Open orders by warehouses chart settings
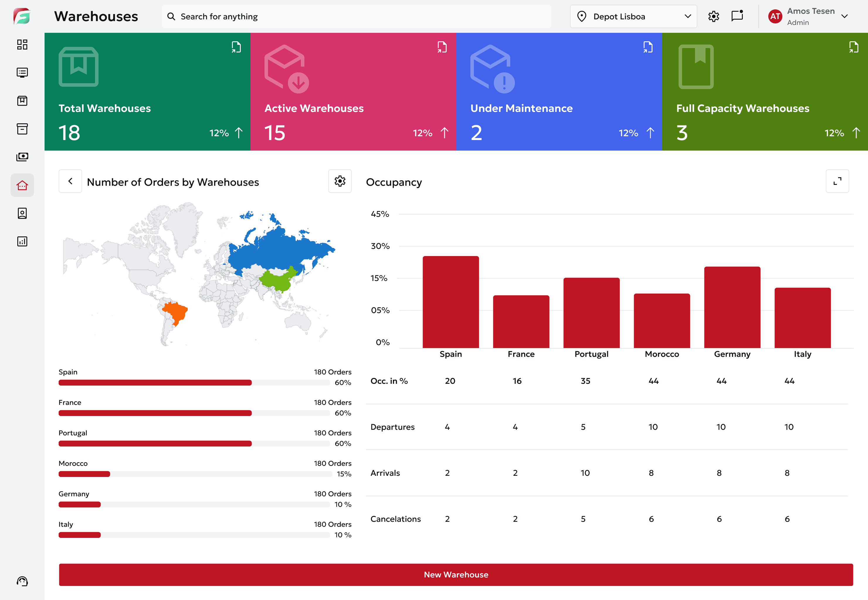Image resolution: width=868 pixels, height=600 pixels. [x=340, y=181]
